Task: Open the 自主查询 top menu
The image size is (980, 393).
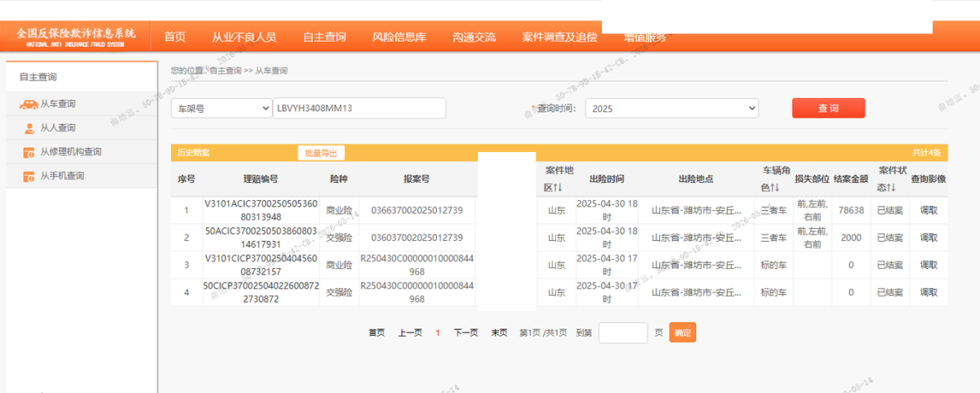Action: click(x=324, y=37)
